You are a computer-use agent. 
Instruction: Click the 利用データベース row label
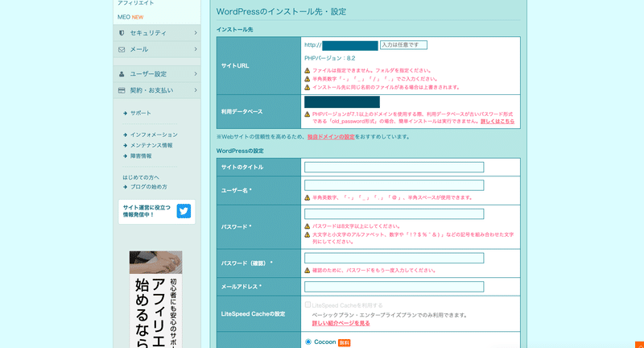[x=242, y=112]
